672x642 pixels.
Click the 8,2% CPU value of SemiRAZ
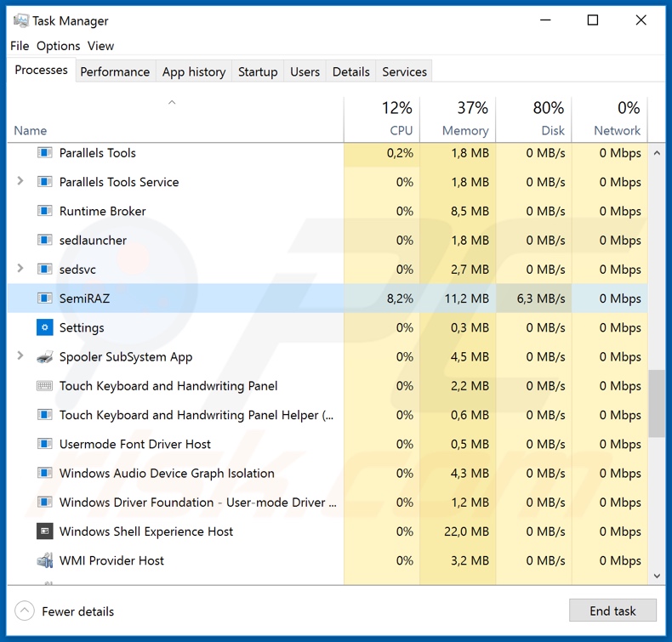pos(400,298)
